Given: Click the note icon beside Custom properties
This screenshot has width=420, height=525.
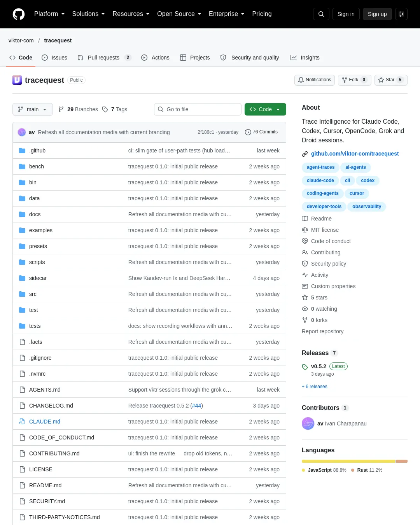Looking at the screenshot, I should (305, 286).
